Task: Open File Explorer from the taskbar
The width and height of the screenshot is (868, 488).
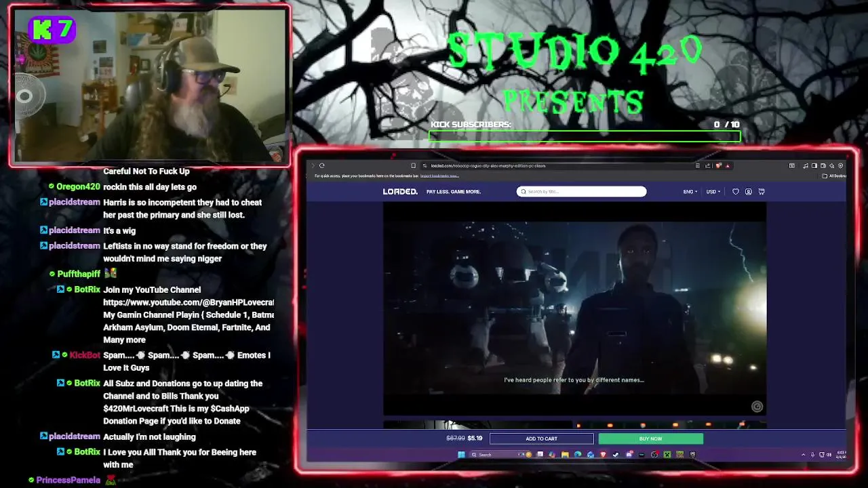Action: 565,454
